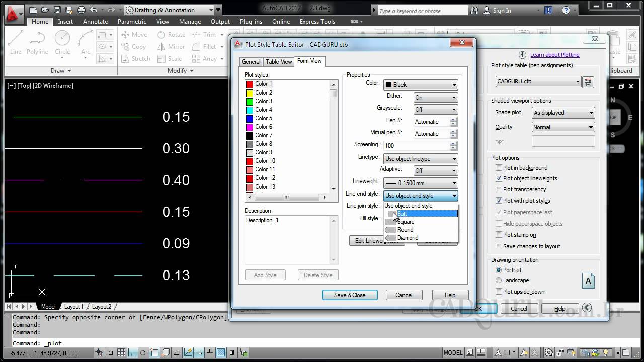The height and width of the screenshot is (362, 644).
Task: Open the Dither dropdown set to On
Action: click(x=436, y=98)
